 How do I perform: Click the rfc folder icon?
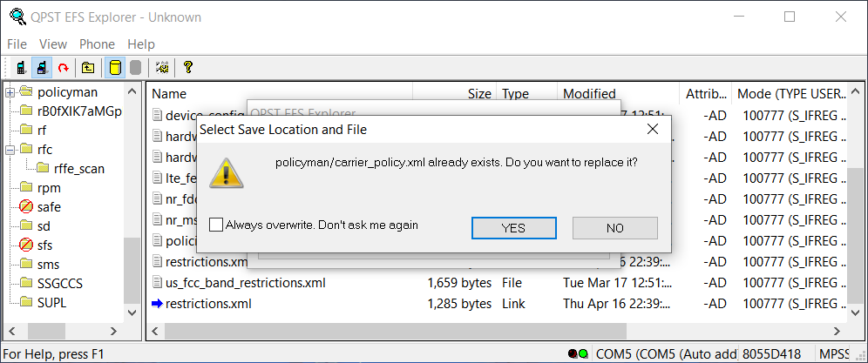tap(26, 150)
